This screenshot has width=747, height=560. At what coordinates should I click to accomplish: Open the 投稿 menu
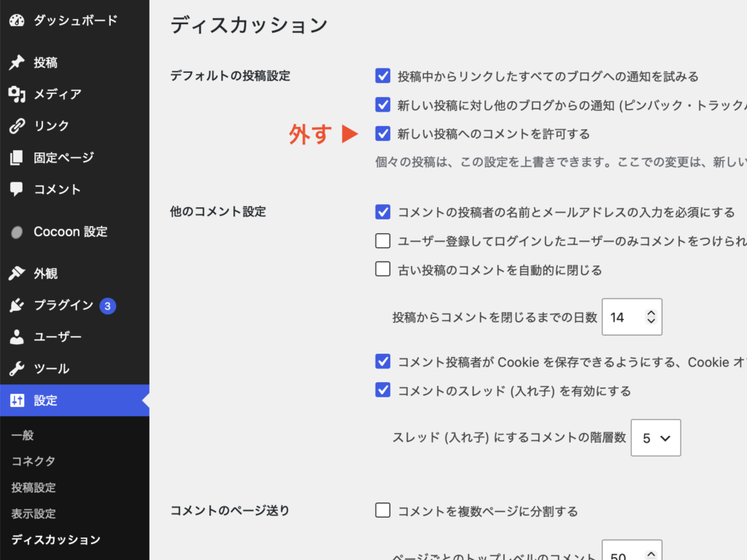coord(74,63)
